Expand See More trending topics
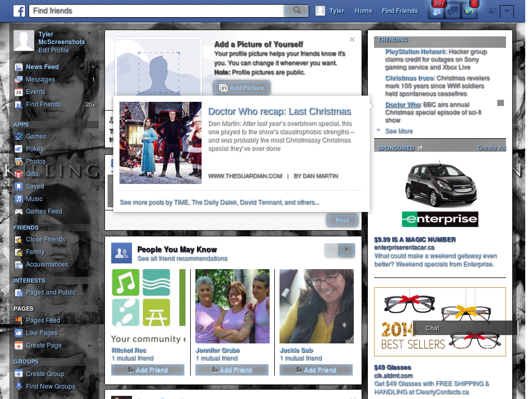 pos(398,131)
